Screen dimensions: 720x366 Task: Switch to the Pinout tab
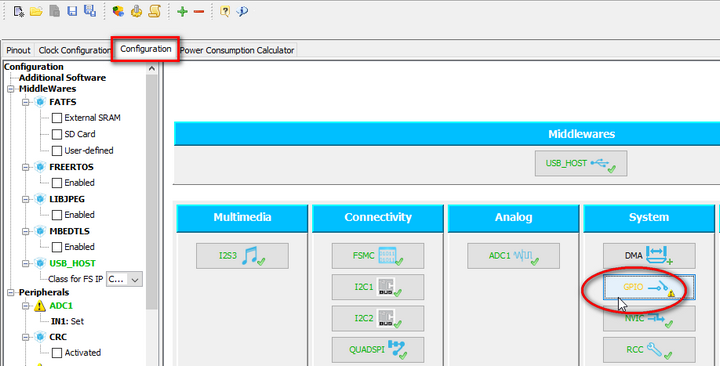tap(18, 50)
